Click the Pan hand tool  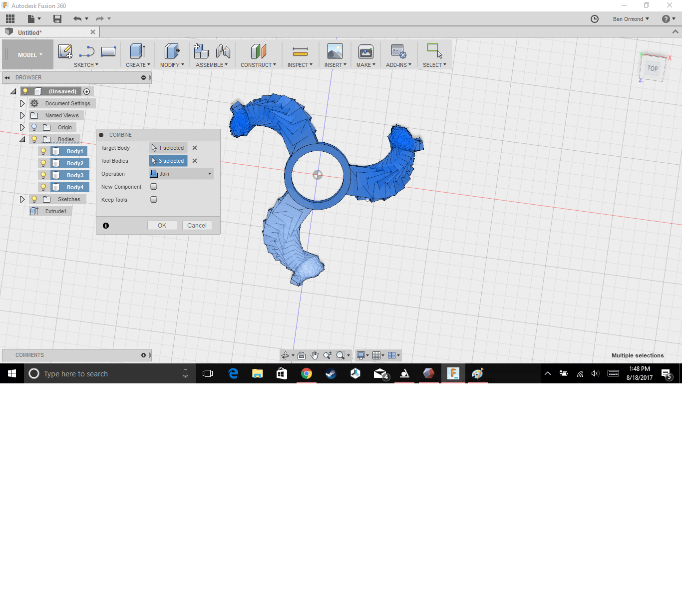[315, 355]
